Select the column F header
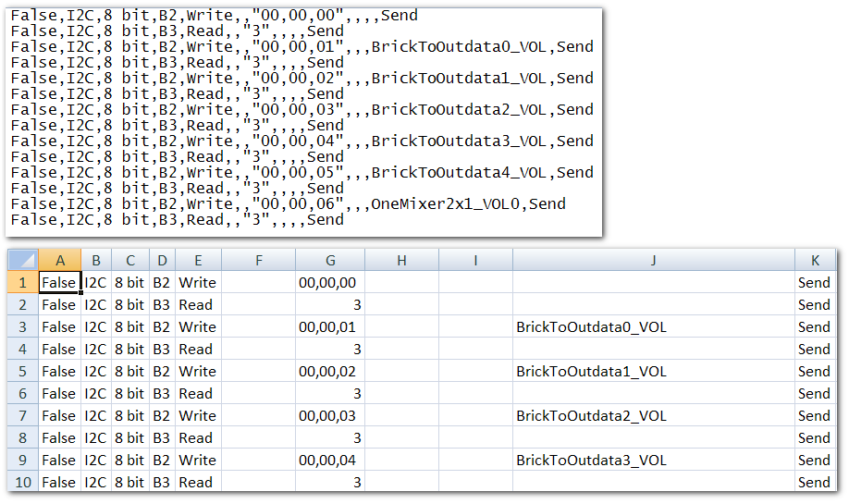 [258, 261]
